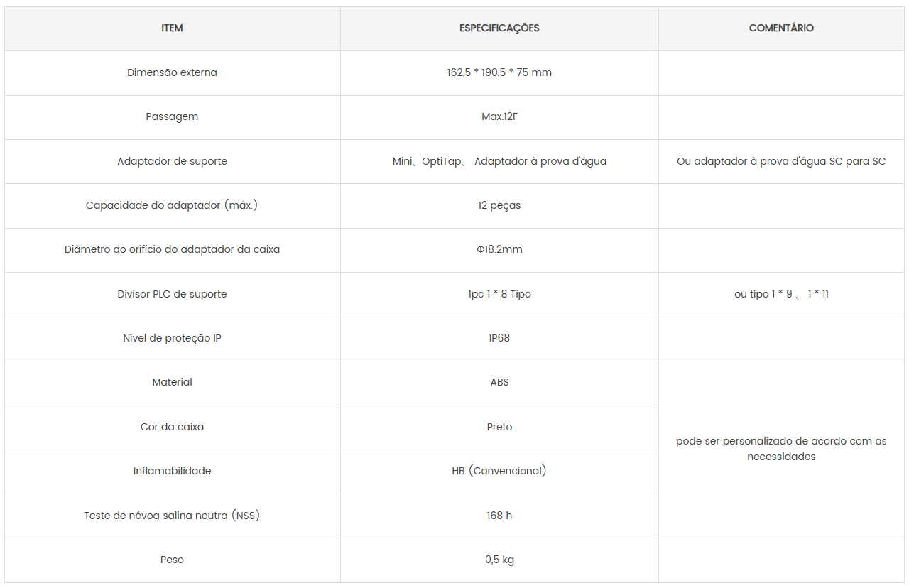Click the ITEM column header
This screenshot has width=909, height=588.
pos(172,28)
